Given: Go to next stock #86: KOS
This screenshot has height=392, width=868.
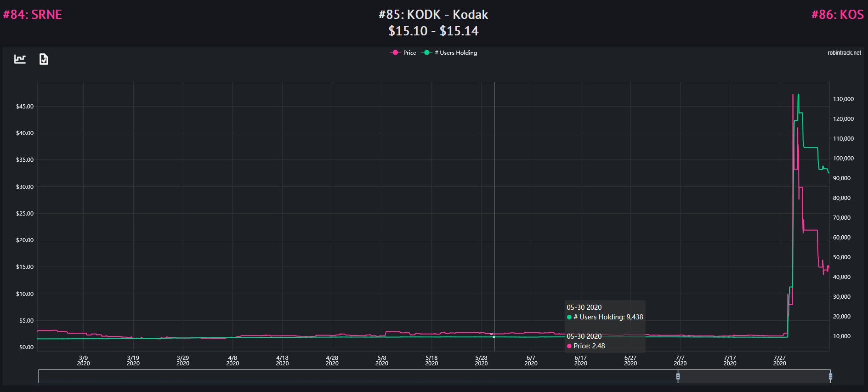Looking at the screenshot, I should click(x=837, y=15).
